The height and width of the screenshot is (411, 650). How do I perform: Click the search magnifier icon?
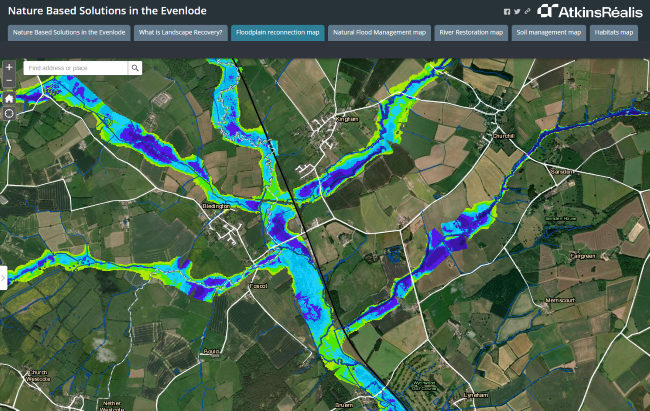pyautogui.click(x=135, y=68)
